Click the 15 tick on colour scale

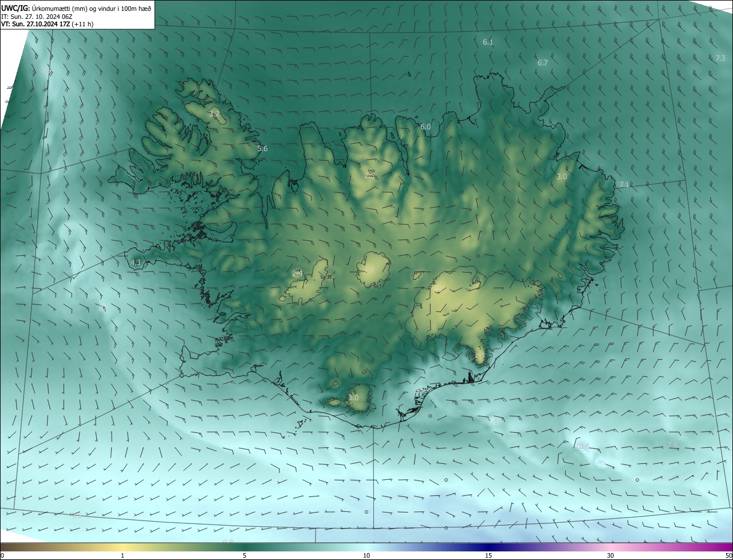click(x=488, y=555)
